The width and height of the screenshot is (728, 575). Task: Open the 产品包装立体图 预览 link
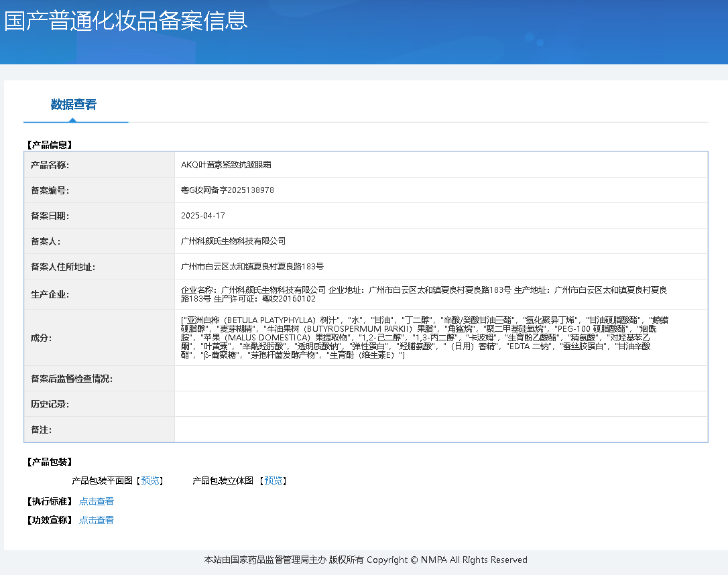[x=273, y=481]
